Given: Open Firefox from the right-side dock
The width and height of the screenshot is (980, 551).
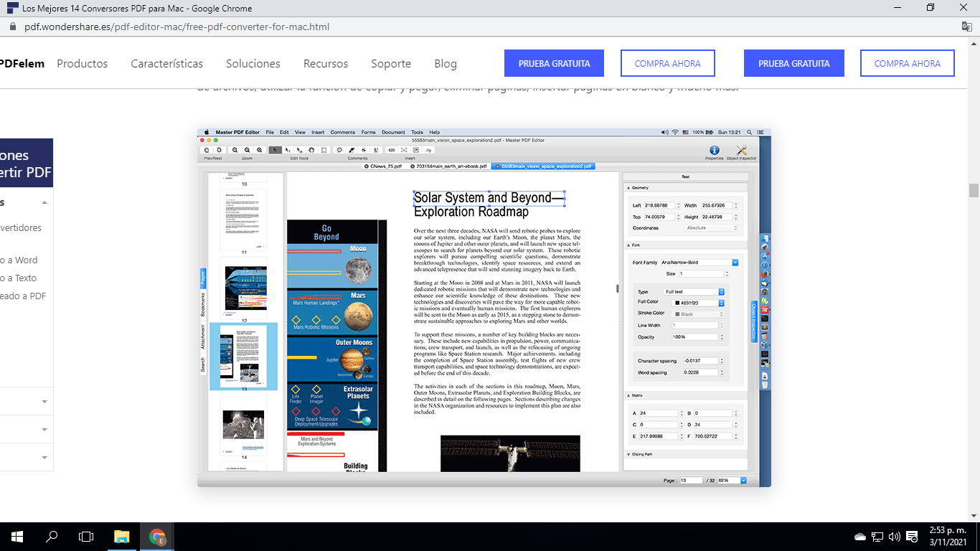Looking at the screenshot, I should (765, 273).
